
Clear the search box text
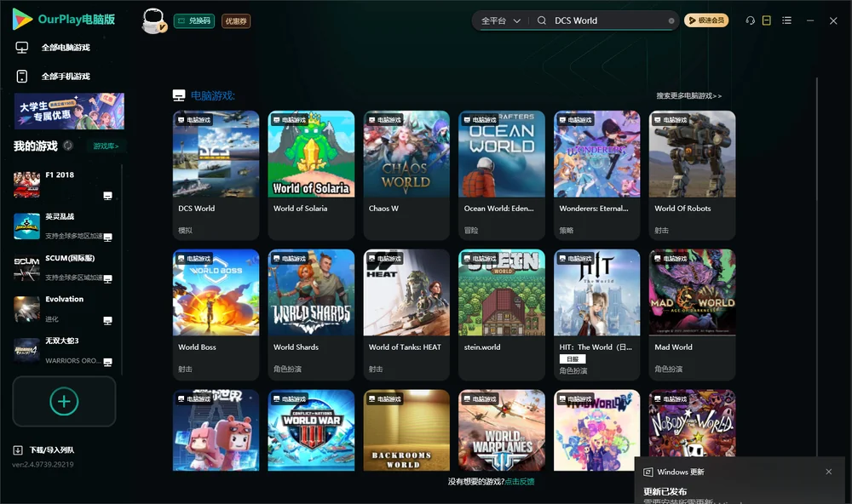pos(671,20)
